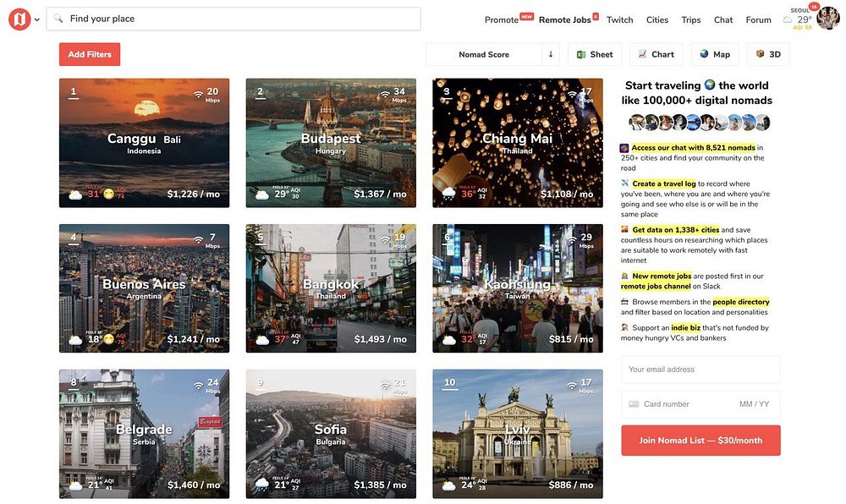Open the remote jobs channel link
This screenshot has width=846, height=504.
pos(656,286)
